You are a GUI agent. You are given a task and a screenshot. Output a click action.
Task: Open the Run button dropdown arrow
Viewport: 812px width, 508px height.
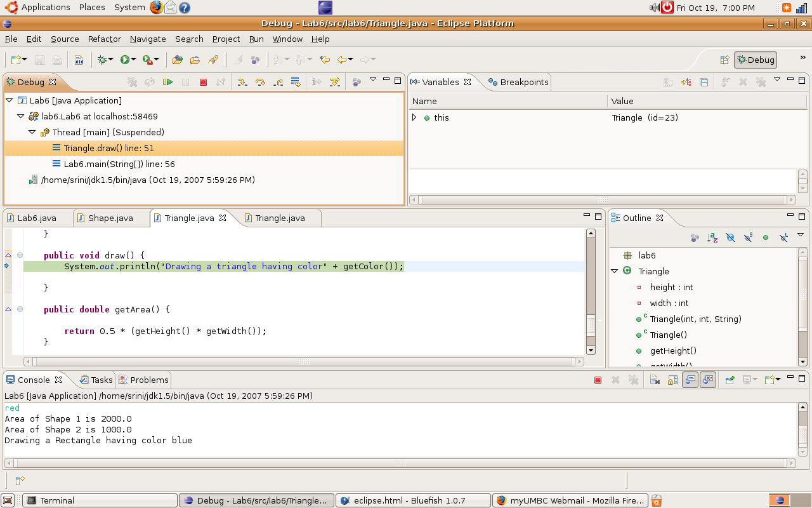[x=133, y=60]
